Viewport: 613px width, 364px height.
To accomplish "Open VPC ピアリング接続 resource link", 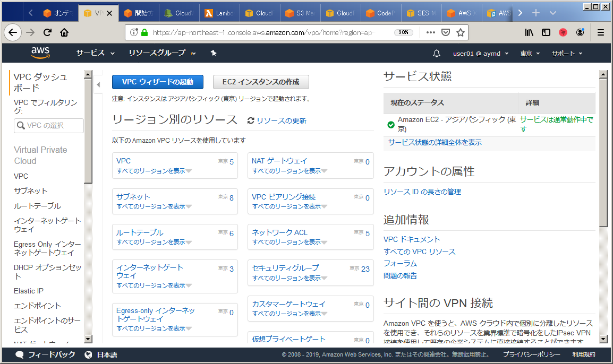I will [x=284, y=197].
